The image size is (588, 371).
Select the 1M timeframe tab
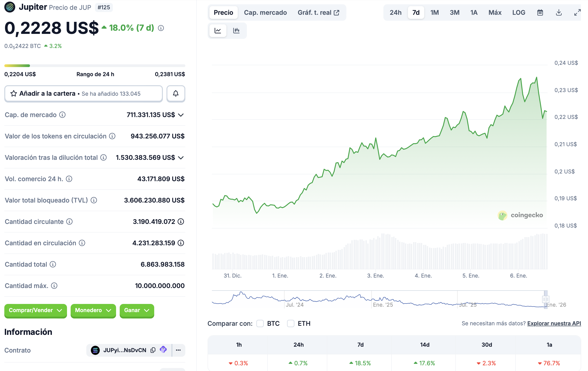point(435,12)
